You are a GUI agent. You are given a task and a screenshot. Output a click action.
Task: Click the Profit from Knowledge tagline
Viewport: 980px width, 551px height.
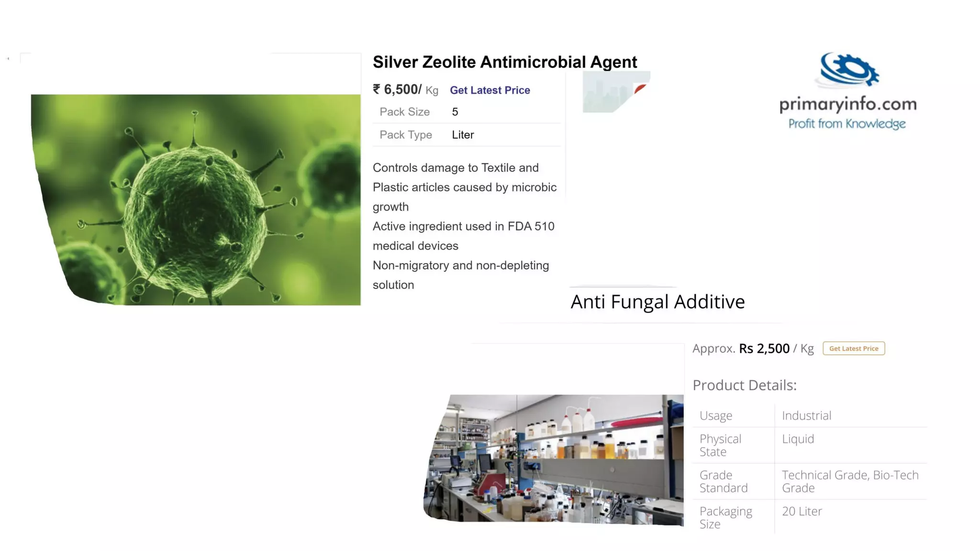click(x=847, y=124)
